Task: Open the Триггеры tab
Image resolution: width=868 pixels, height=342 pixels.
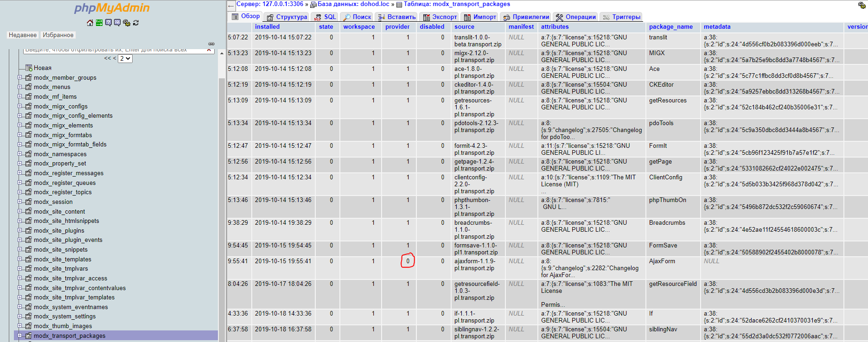Action: coord(621,17)
